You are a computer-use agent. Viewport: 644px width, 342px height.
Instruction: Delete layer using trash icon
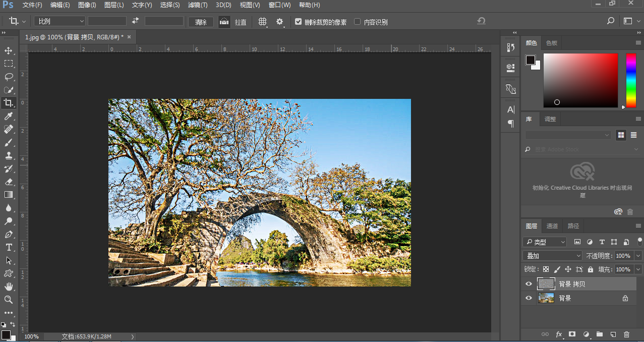(x=626, y=334)
